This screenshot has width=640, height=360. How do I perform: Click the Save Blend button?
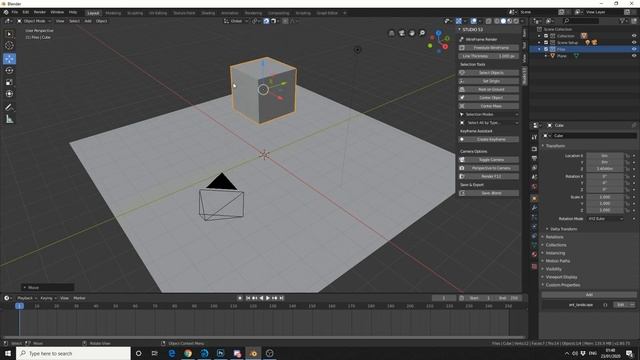coord(489,193)
